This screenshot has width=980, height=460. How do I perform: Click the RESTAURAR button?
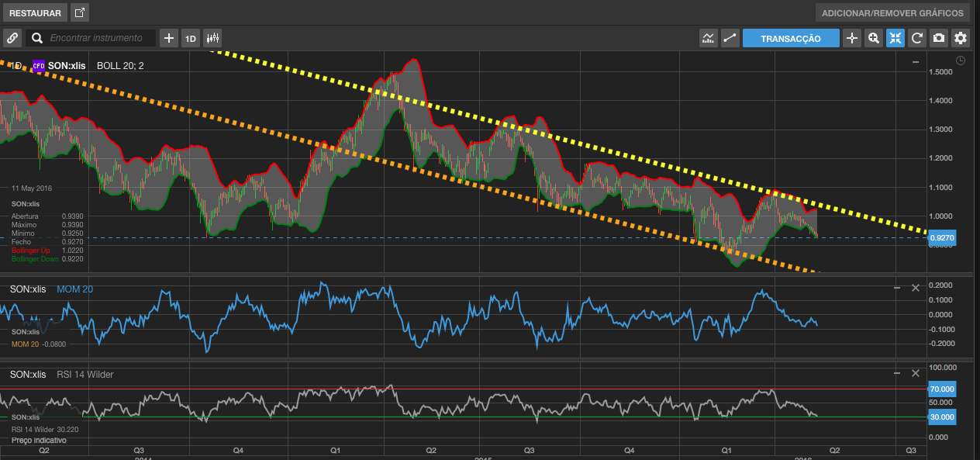35,13
